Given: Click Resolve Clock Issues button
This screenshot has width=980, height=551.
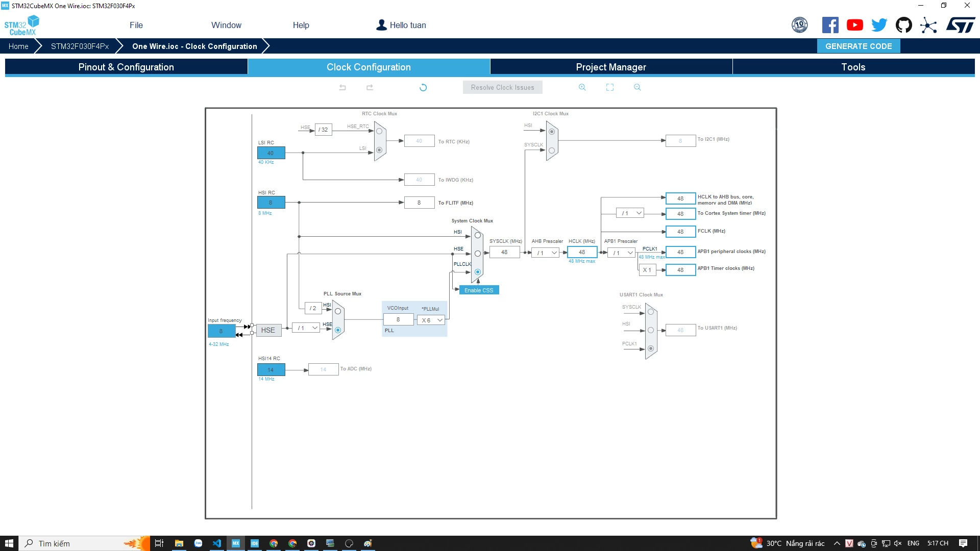Looking at the screenshot, I should 503,87.
